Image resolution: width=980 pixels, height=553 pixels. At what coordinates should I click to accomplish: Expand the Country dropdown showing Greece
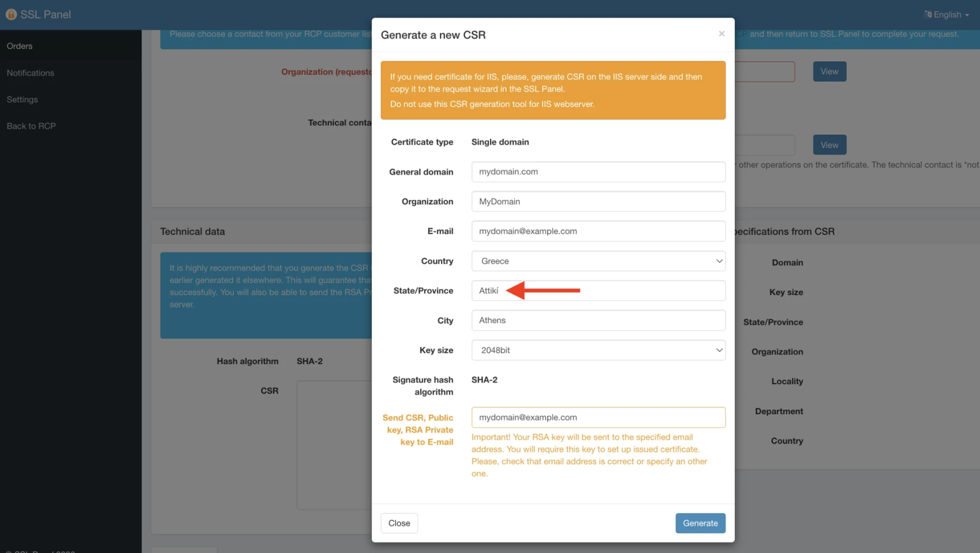[598, 261]
